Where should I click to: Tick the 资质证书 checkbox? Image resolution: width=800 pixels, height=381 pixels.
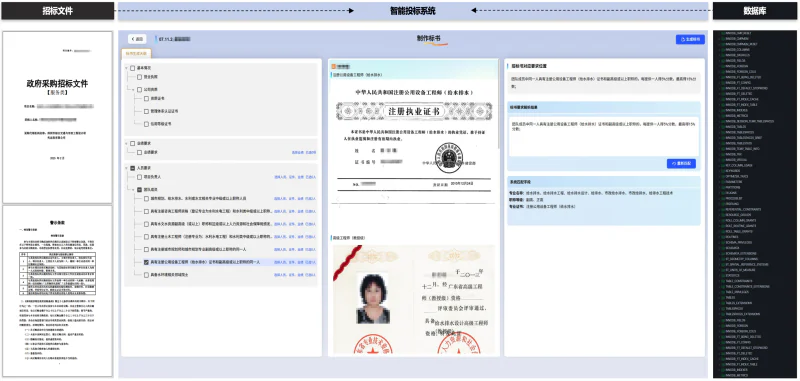click(146, 98)
